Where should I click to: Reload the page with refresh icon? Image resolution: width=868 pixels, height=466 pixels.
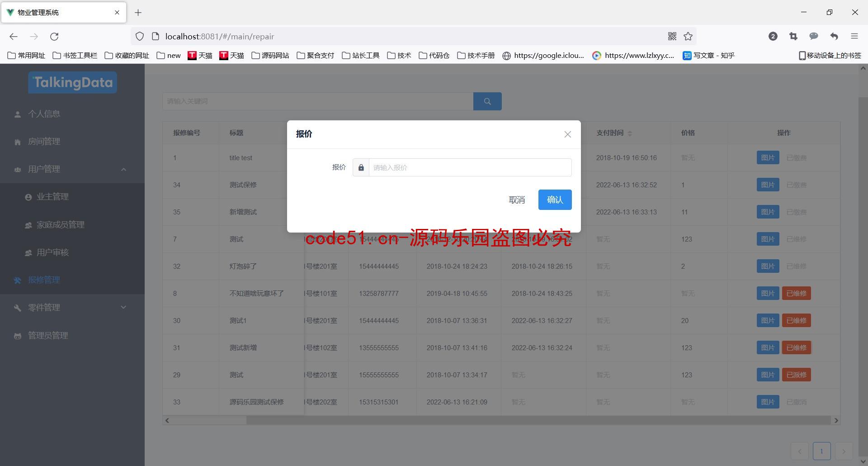pyautogui.click(x=54, y=37)
